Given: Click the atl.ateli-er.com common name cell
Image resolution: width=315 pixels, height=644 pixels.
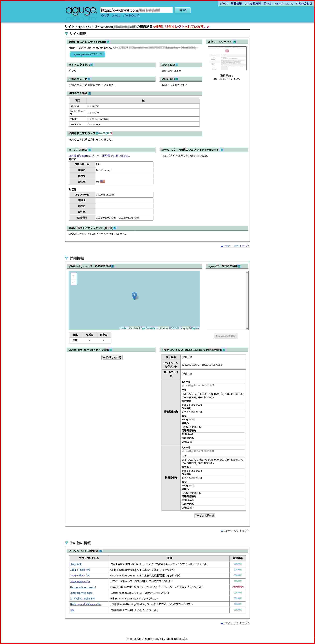Looking at the screenshot, I should point(124,194).
